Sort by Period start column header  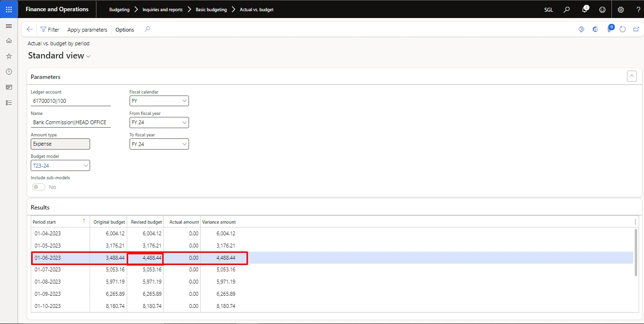click(x=60, y=222)
